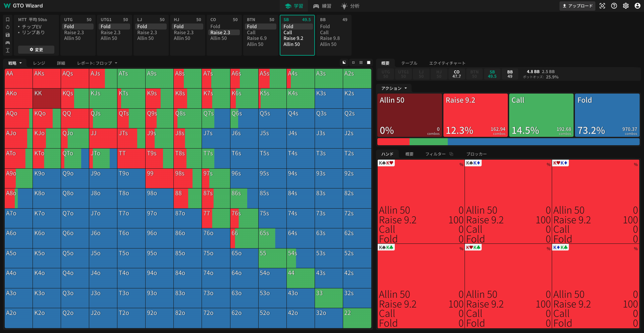Open the 分析 analysis tab
This screenshot has width=644, height=333.
[350, 6]
